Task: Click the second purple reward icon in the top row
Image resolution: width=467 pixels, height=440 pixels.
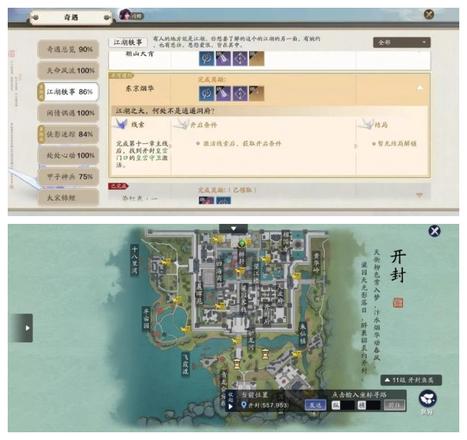Action: [223, 58]
